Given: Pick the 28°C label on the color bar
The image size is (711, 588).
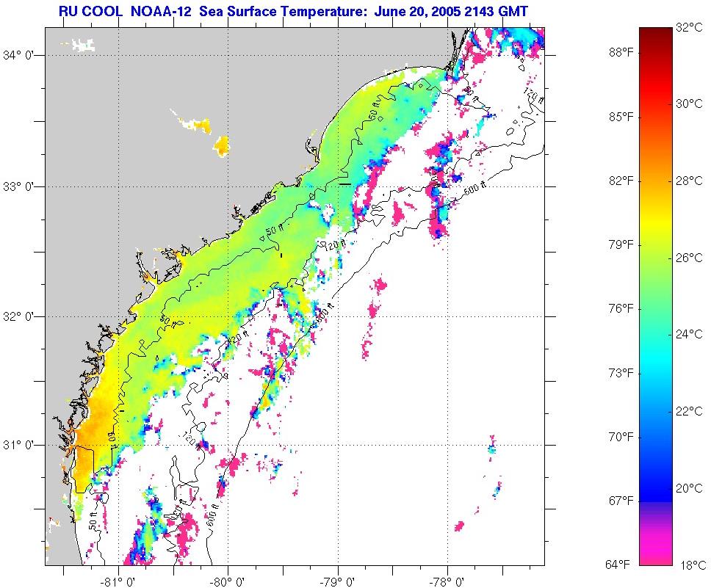Looking at the screenshot, I should click(688, 181).
